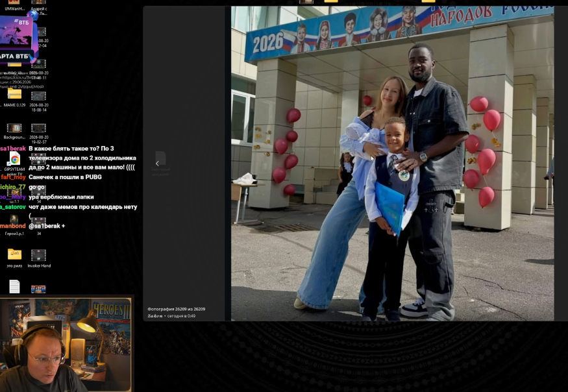Click the fart_moy username in chat
The height and width of the screenshot is (392, 568).
coord(13,177)
